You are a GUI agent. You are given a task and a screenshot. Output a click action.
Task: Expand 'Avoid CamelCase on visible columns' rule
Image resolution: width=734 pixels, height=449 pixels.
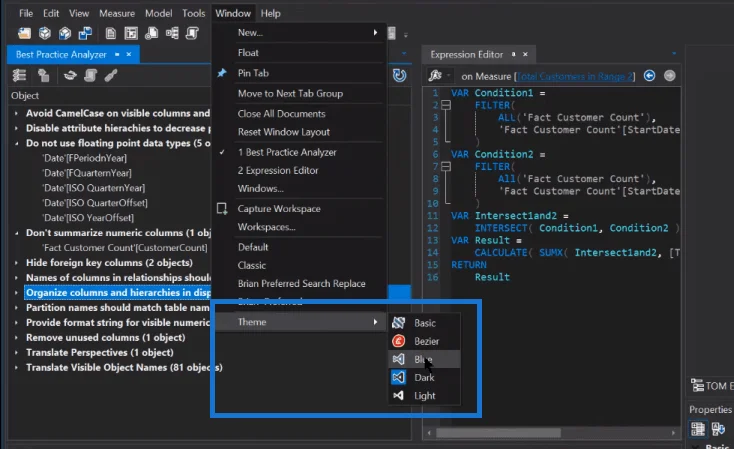(16, 113)
